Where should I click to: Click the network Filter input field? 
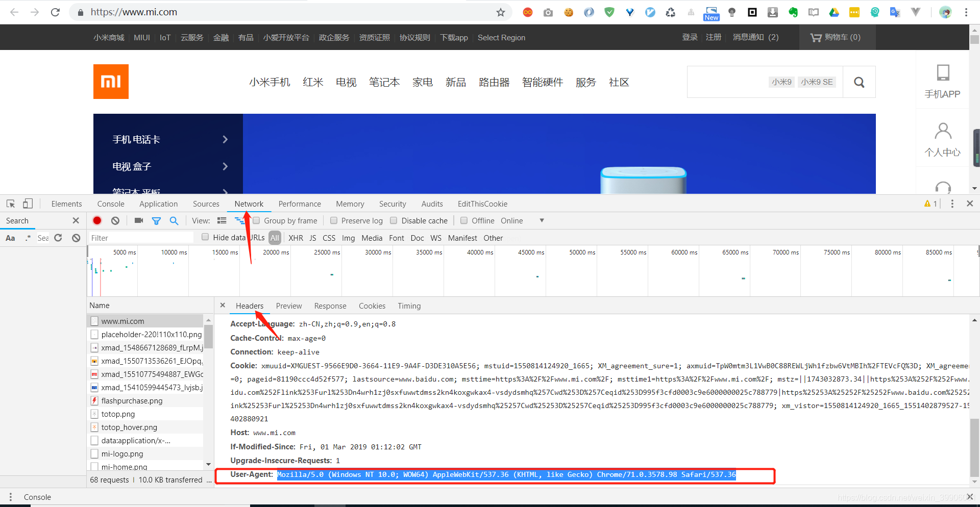tap(141, 238)
